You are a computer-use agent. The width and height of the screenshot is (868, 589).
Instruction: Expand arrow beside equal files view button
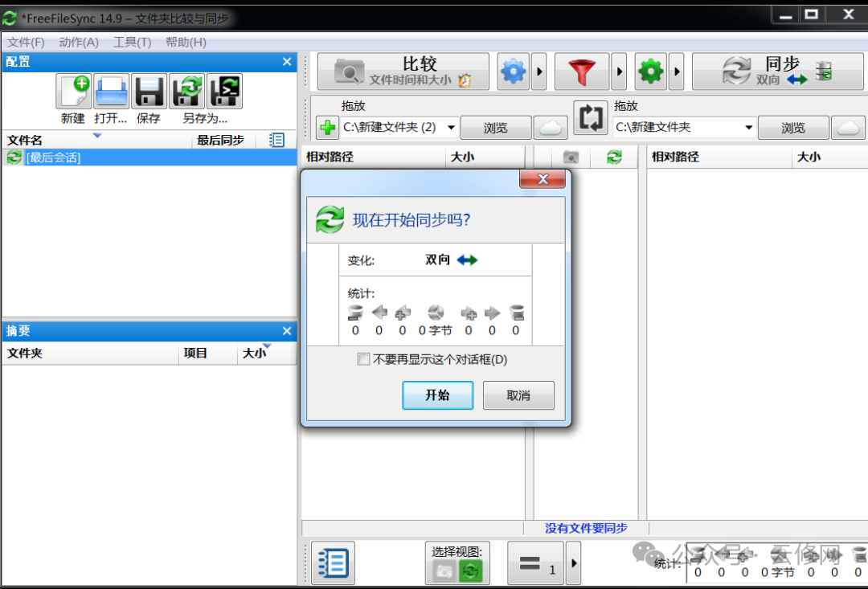[x=574, y=563]
